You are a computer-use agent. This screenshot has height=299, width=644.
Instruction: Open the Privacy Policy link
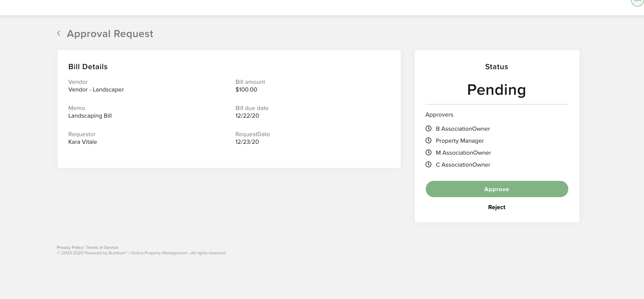click(70, 248)
